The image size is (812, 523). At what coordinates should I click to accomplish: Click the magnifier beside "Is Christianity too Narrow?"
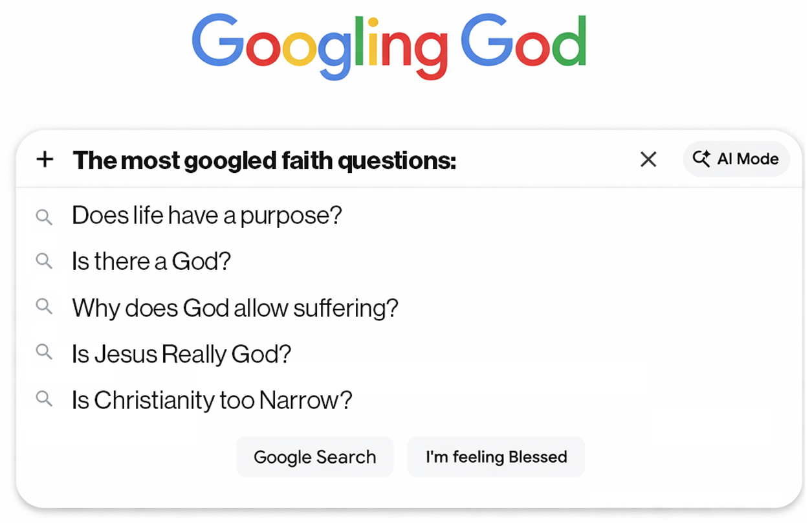point(44,399)
